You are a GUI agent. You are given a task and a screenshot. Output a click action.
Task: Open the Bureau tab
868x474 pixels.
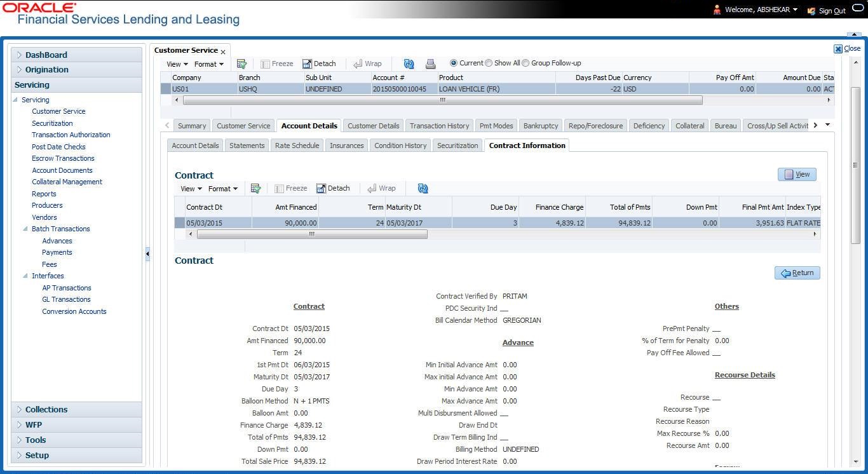pos(726,126)
